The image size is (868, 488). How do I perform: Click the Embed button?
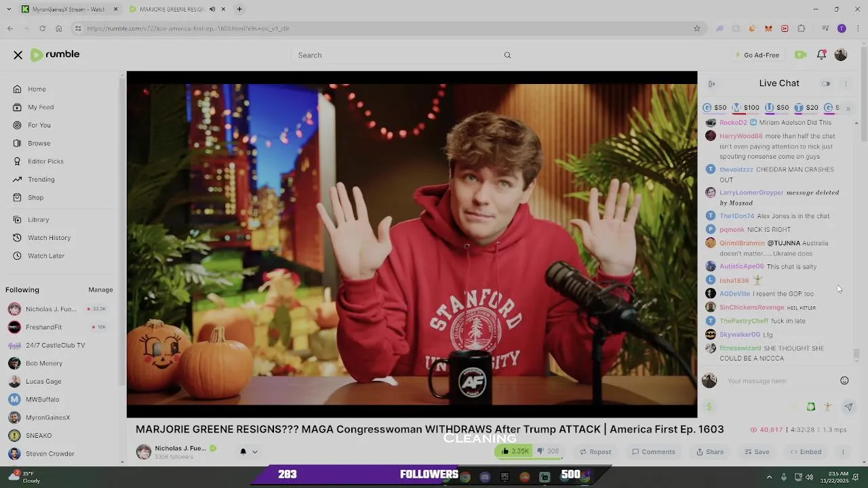pyautogui.click(x=806, y=452)
